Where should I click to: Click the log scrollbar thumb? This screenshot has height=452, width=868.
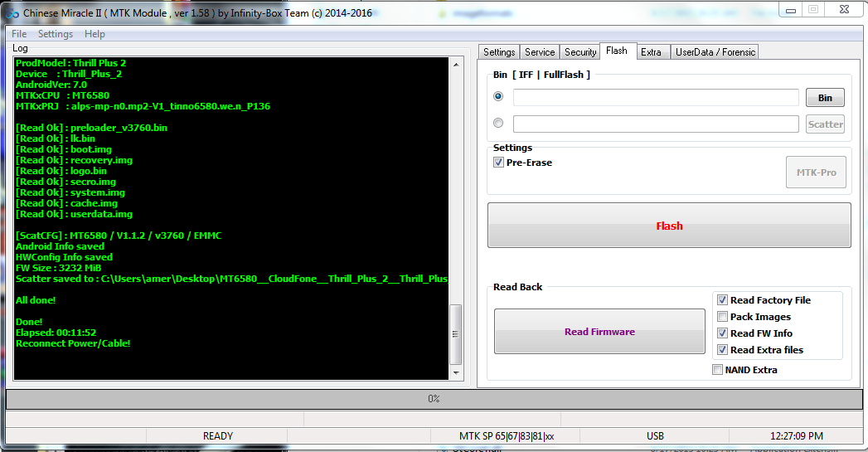[456, 333]
